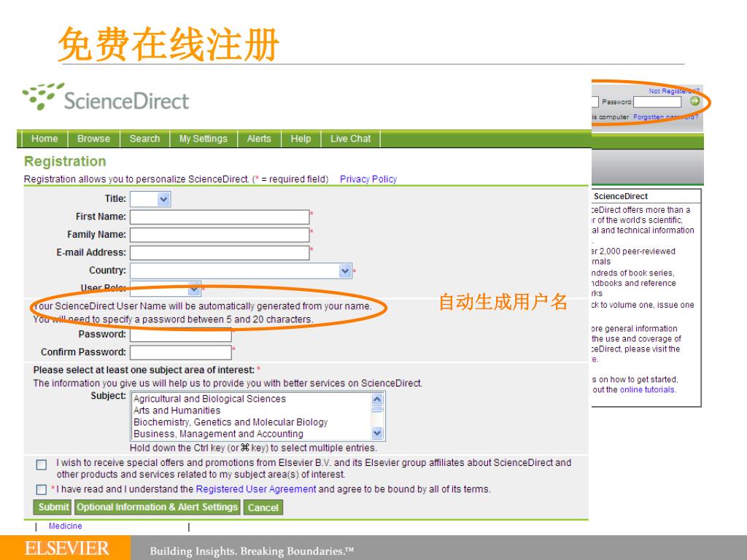Go to the Alerts menu item

259,139
